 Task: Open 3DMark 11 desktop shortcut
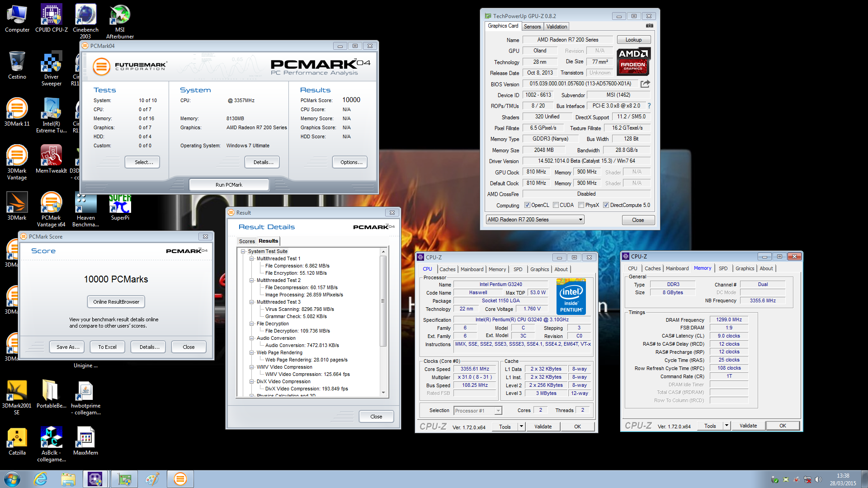17,112
